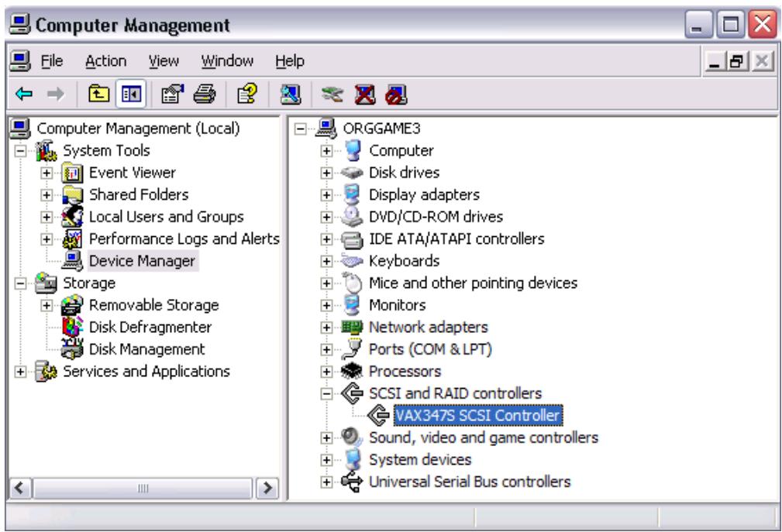Click the Processors chip icon
782x532 pixels.
pyautogui.click(x=352, y=371)
